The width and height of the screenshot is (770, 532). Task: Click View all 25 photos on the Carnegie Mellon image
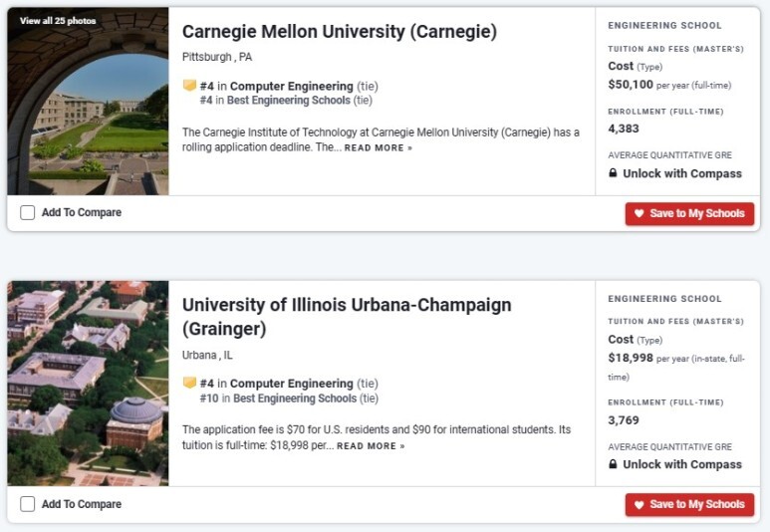click(58, 21)
